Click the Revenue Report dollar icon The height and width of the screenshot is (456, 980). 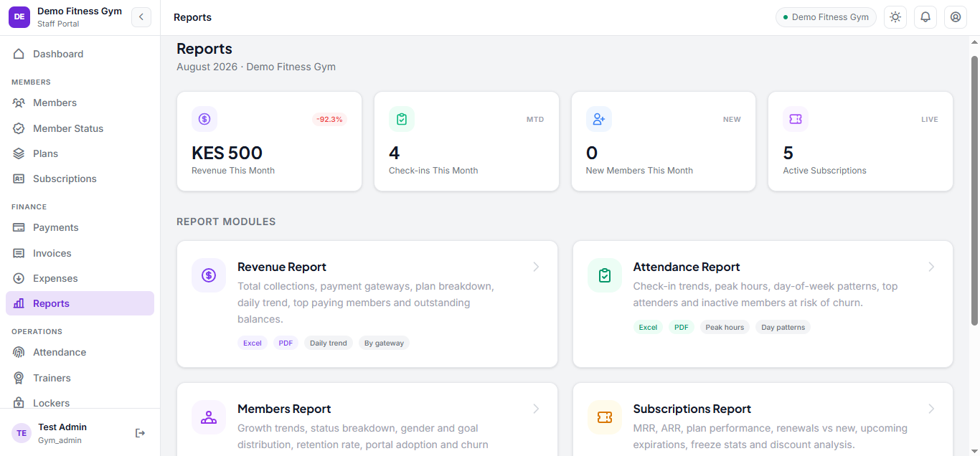pyautogui.click(x=209, y=275)
